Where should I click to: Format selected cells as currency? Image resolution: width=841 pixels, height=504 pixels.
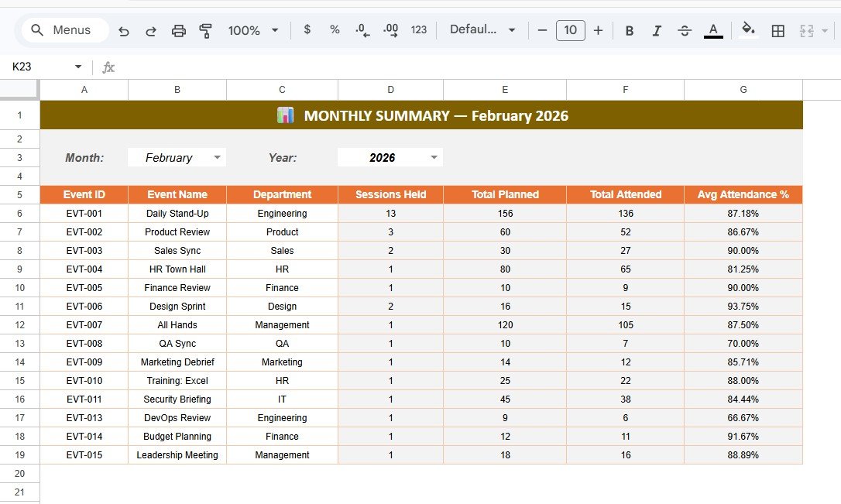pos(307,30)
